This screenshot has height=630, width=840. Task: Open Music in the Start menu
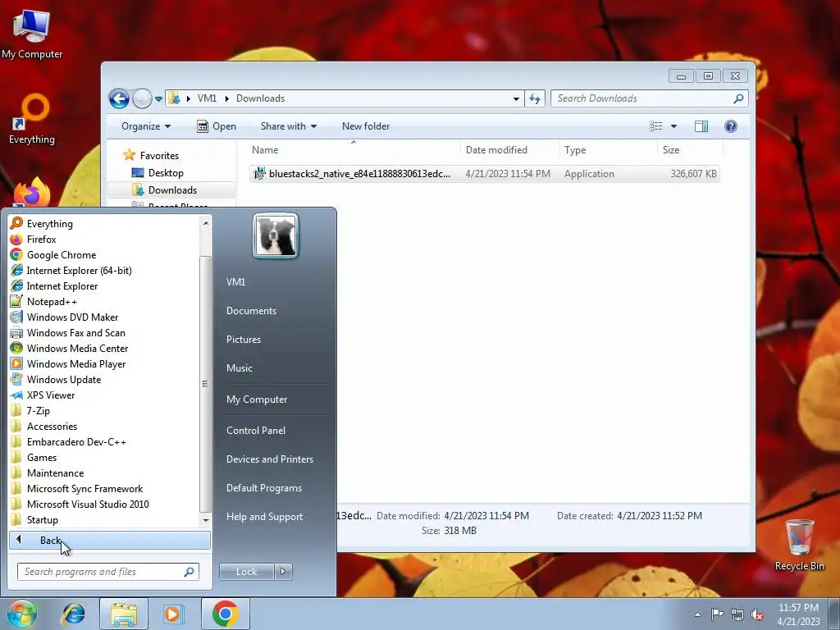[239, 368]
